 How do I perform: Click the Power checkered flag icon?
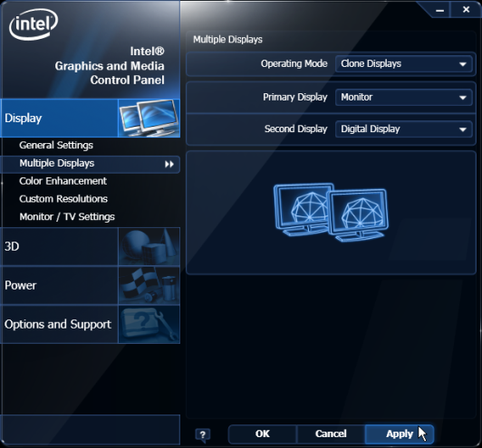pos(149,285)
